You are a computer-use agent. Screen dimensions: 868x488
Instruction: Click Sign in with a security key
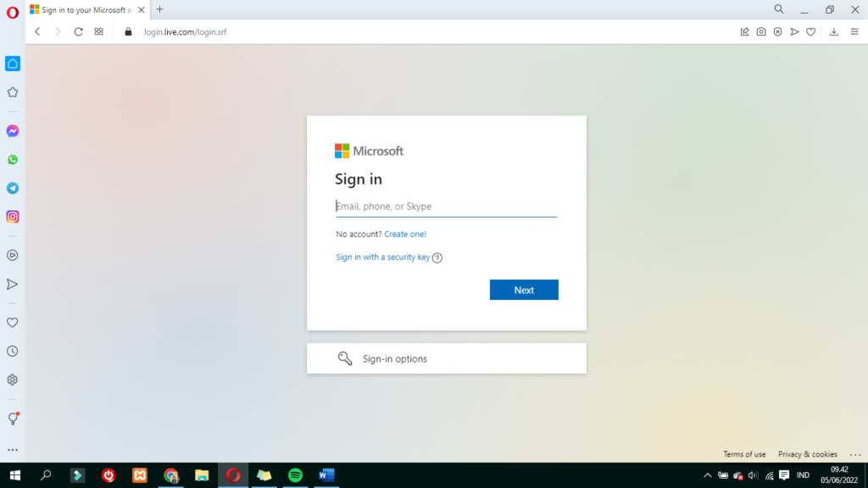pyautogui.click(x=382, y=257)
